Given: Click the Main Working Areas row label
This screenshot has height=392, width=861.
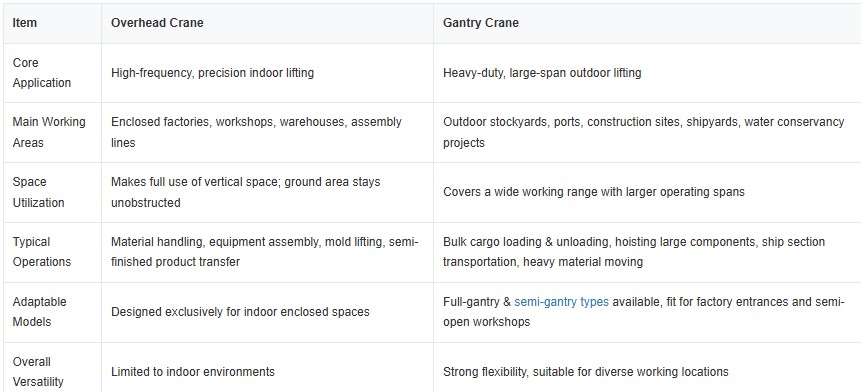Looking at the screenshot, I should [x=49, y=132].
